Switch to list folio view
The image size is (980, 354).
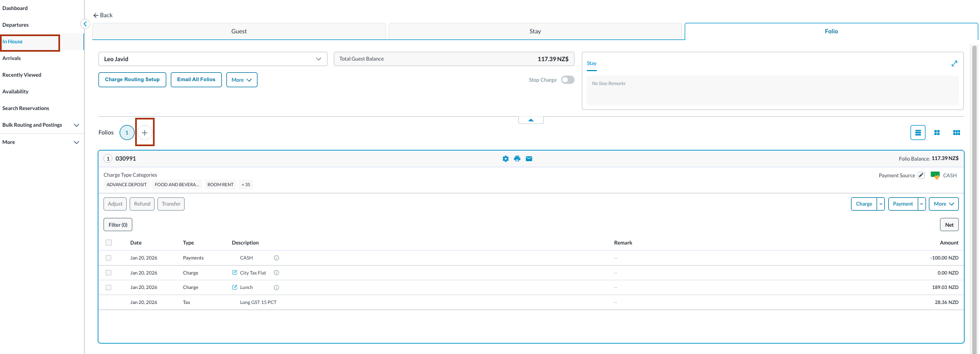point(918,133)
